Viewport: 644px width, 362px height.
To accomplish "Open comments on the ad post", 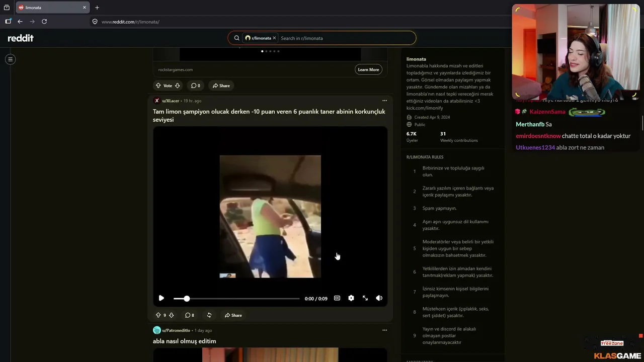I will tap(195, 85).
